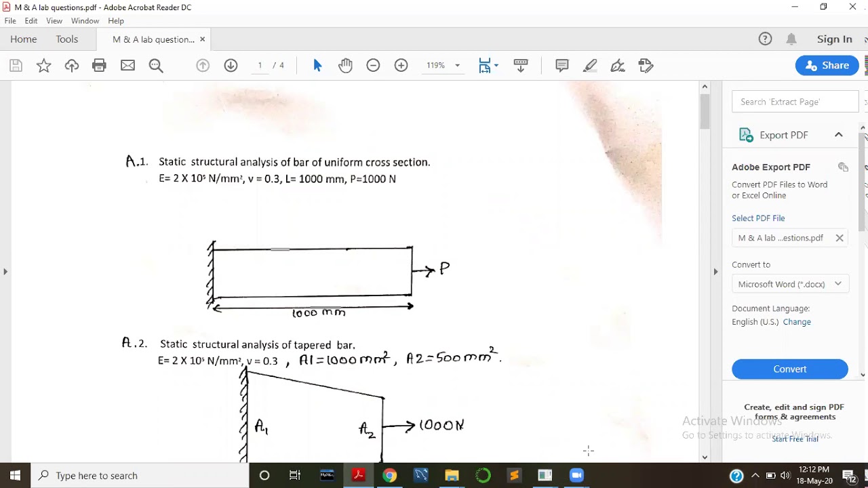868x488 pixels.
Task: Open fit page options dropdown arrow
Action: coord(496,66)
